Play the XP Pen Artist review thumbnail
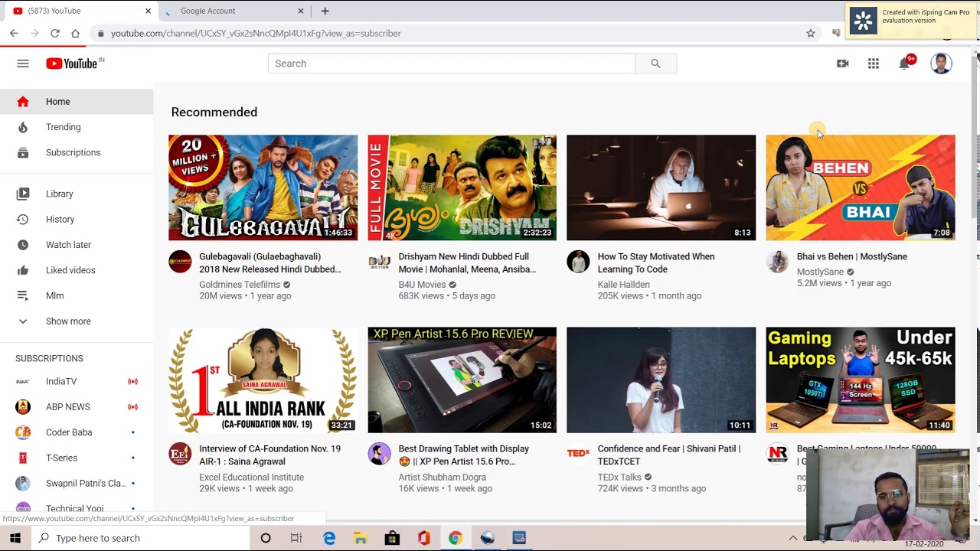 click(462, 380)
